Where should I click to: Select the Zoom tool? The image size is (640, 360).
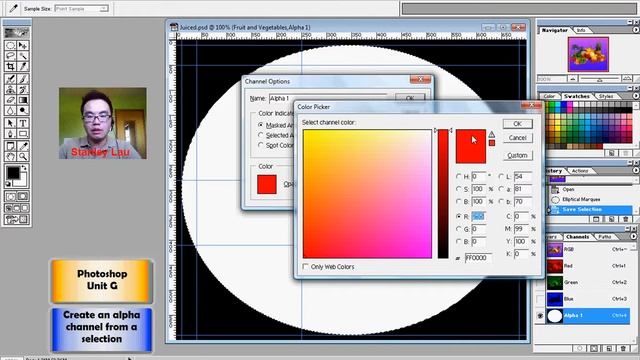[x=23, y=156]
